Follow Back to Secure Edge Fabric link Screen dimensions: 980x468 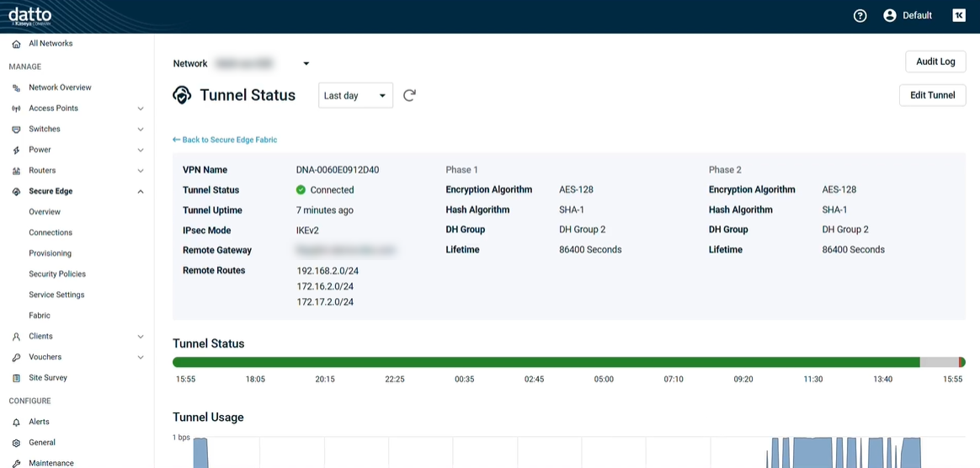point(225,140)
